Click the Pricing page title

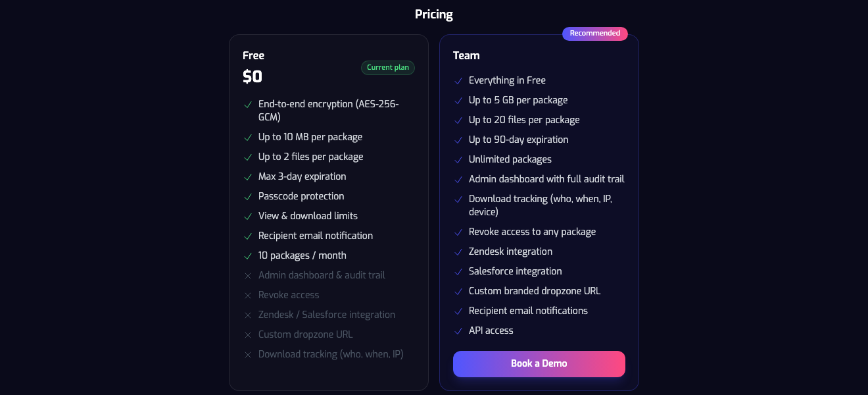pyautogui.click(x=433, y=14)
